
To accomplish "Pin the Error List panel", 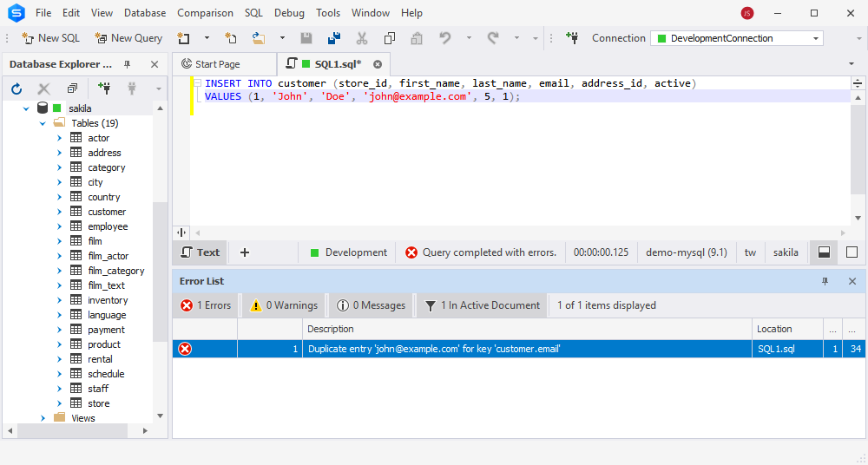I will coord(825,281).
